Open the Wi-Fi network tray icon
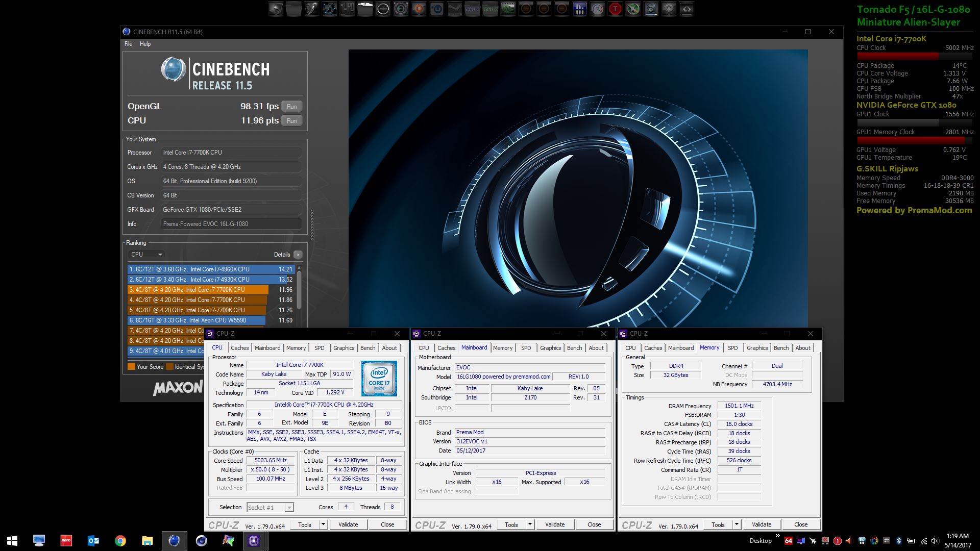Screen dimensions: 980x551 click(924, 541)
